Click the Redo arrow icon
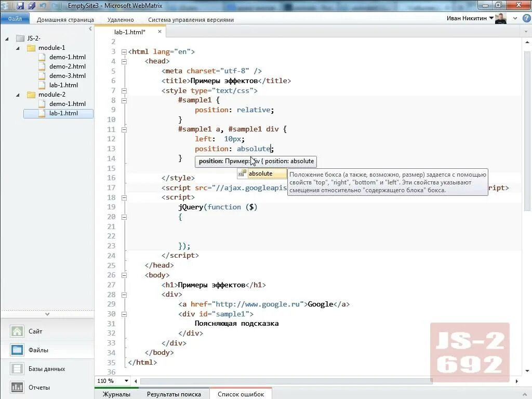532x399 pixels. pos(54,5)
